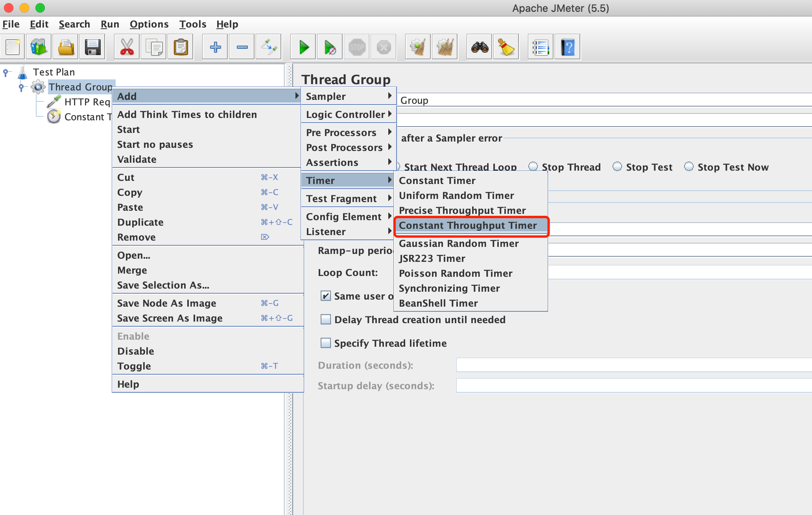This screenshot has height=515, width=812.
Task: Check Specify Thread lifetime box
Action: click(x=326, y=343)
